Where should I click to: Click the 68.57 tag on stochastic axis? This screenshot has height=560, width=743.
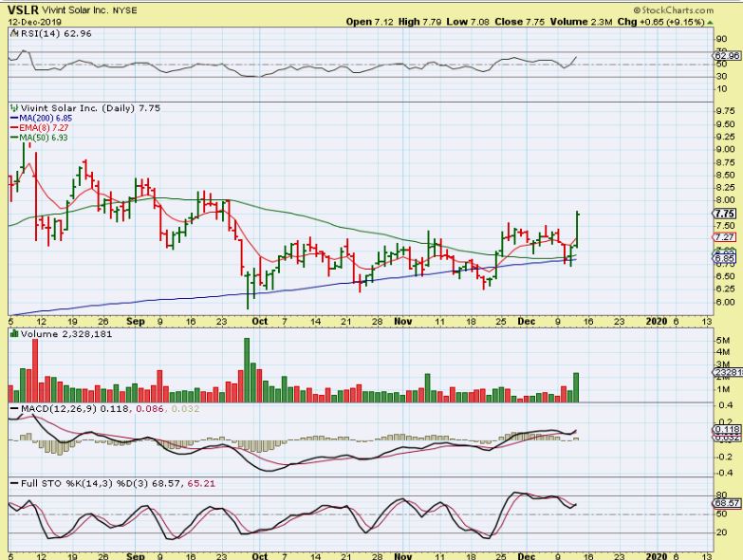(x=727, y=503)
